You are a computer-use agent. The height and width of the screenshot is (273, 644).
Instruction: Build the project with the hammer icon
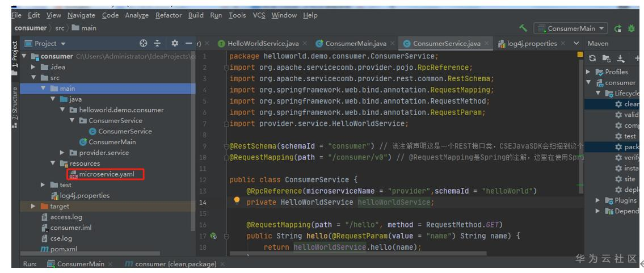pyautogui.click(x=523, y=28)
